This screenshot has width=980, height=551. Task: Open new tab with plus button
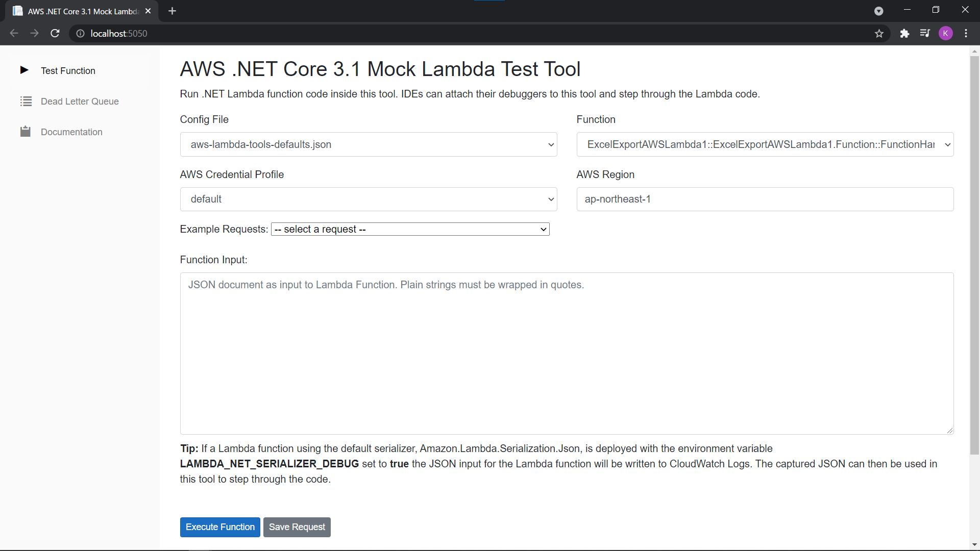172,11
